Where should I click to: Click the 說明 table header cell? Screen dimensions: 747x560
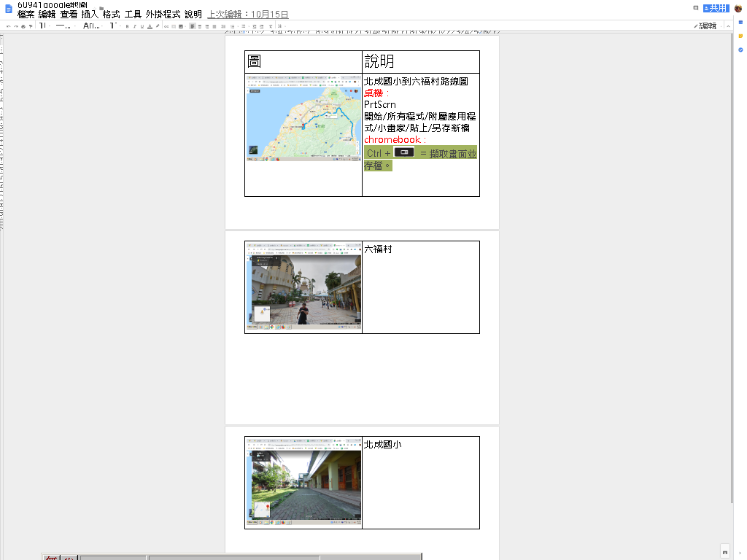pos(421,61)
